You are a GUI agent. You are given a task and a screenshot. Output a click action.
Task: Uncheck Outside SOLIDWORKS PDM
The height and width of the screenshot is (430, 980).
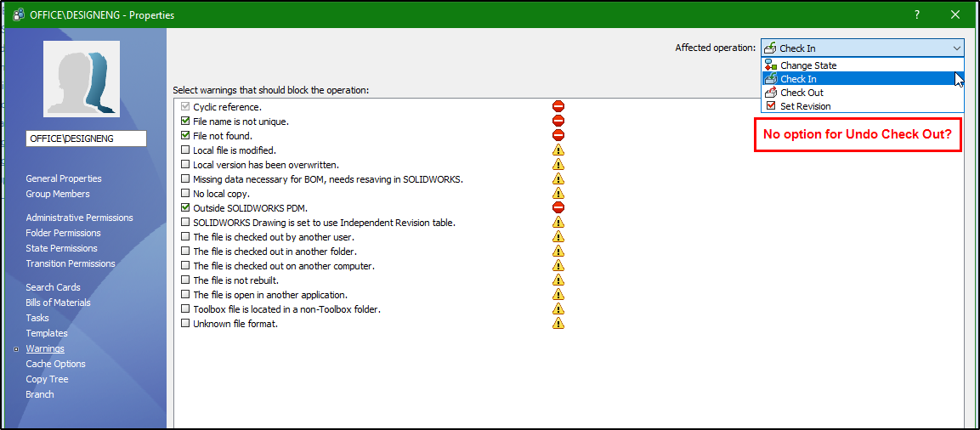coord(185,207)
